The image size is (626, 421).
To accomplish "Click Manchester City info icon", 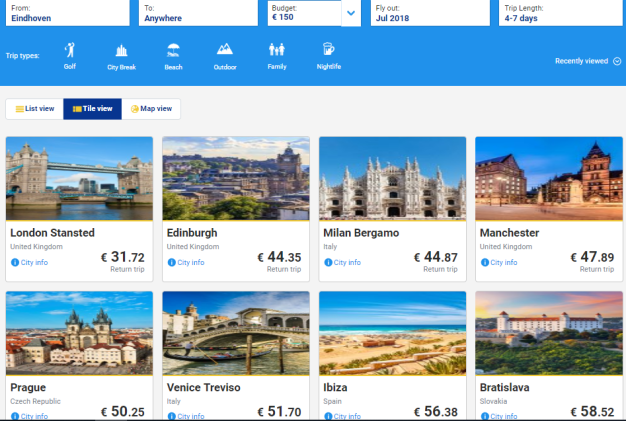I will [485, 262].
